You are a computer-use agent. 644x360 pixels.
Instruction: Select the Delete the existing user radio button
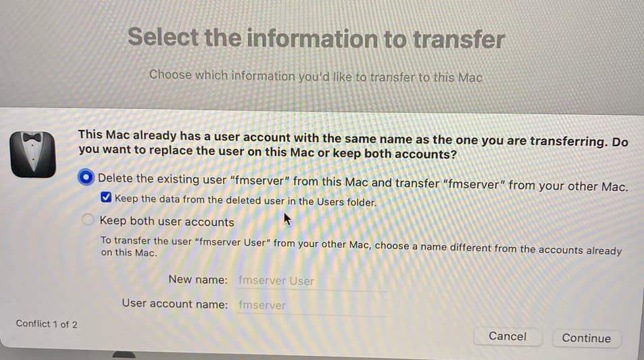(86, 177)
